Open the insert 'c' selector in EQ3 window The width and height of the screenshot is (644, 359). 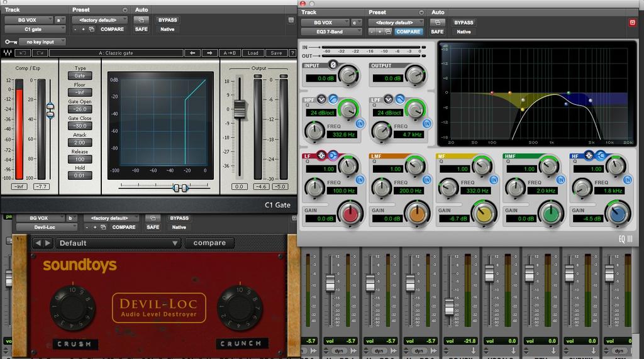(x=356, y=23)
